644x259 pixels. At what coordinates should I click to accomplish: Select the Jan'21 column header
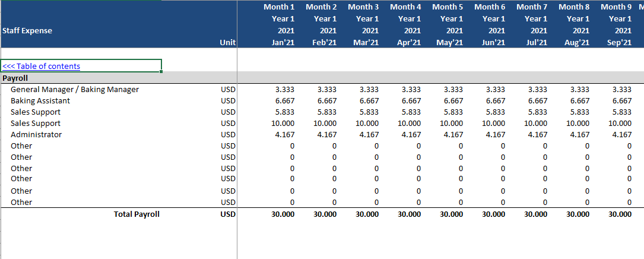click(x=283, y=42)
